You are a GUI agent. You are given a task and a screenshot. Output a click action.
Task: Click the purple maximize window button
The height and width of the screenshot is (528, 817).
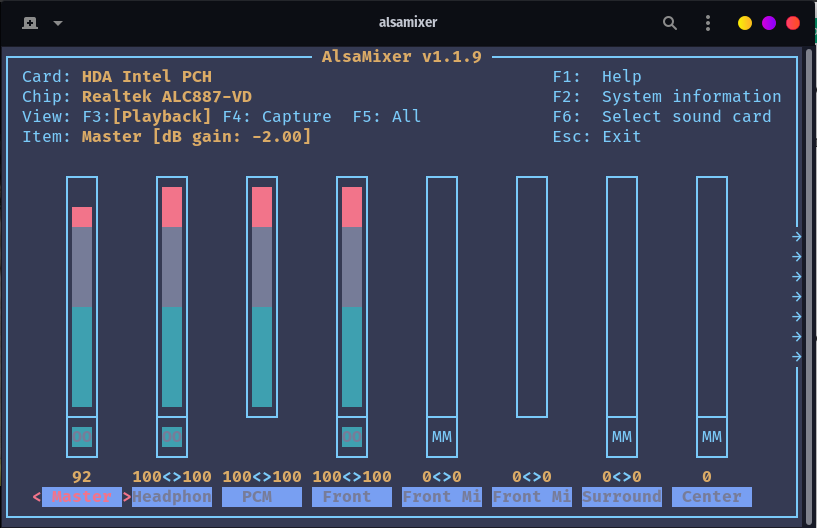[x=769, y=23]
